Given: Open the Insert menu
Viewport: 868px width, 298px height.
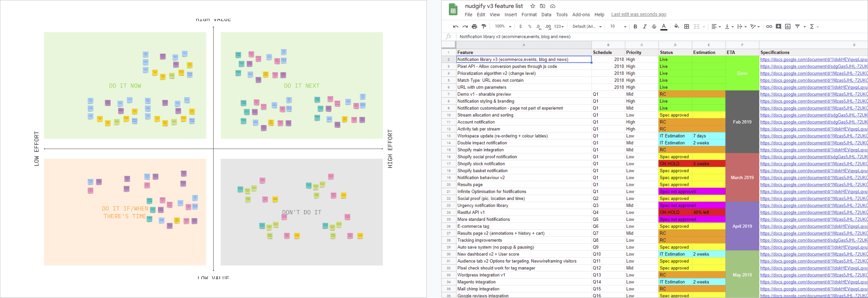Looking at the screenshot, I should tap(511, 15).
